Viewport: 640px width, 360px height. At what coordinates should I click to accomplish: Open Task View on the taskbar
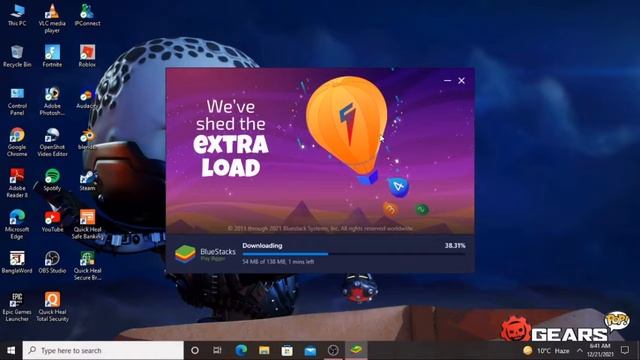tap(217, 350)
